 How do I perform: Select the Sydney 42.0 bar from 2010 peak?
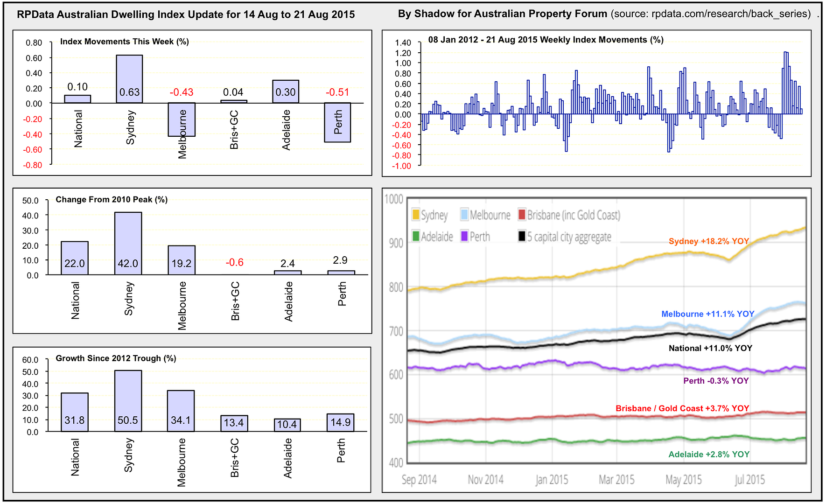tap(128, 243)
